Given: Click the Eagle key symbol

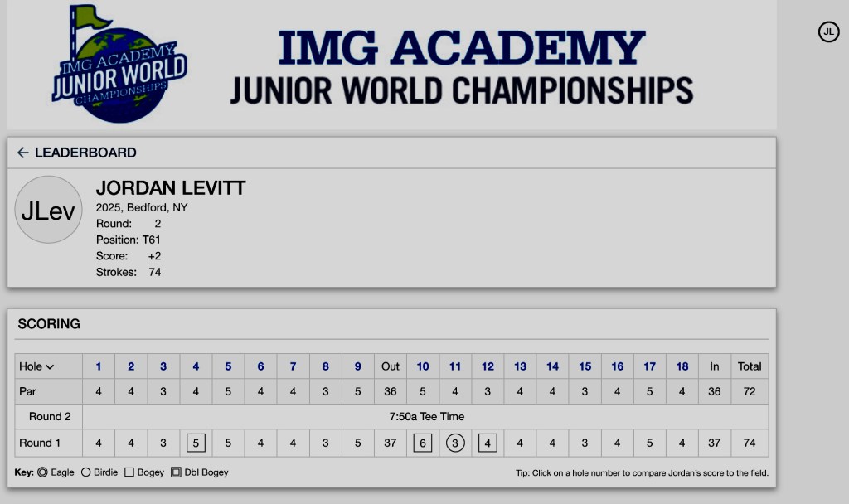Looking at the screenshot, I should 42,472.
